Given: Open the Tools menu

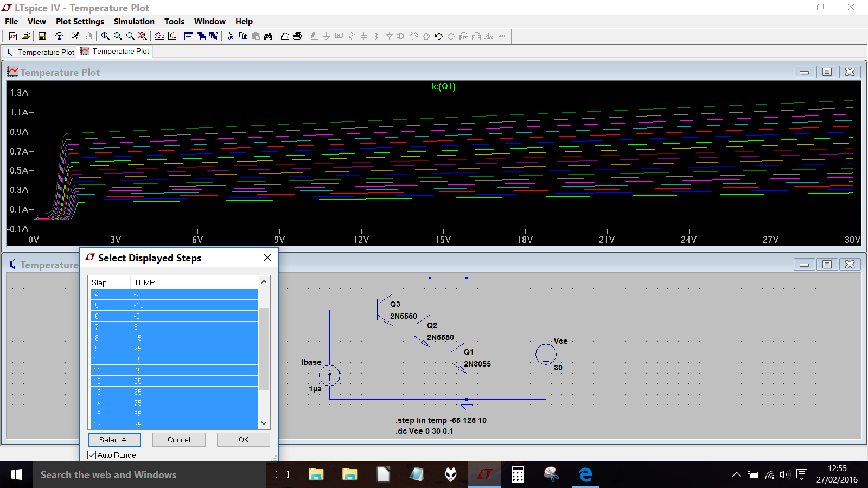Looking at the screenshot, I should pos(174,22).
